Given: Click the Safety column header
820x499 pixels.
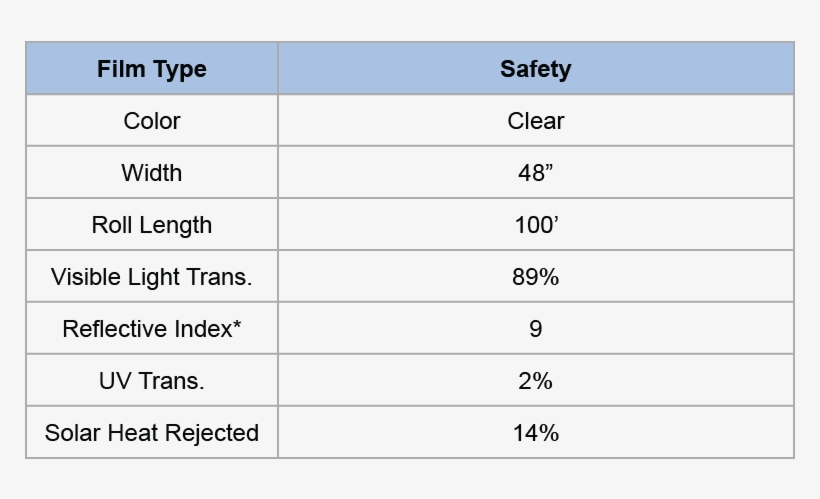Looking at the screenshot, I should pyautogui.click(x=535, y=69).
